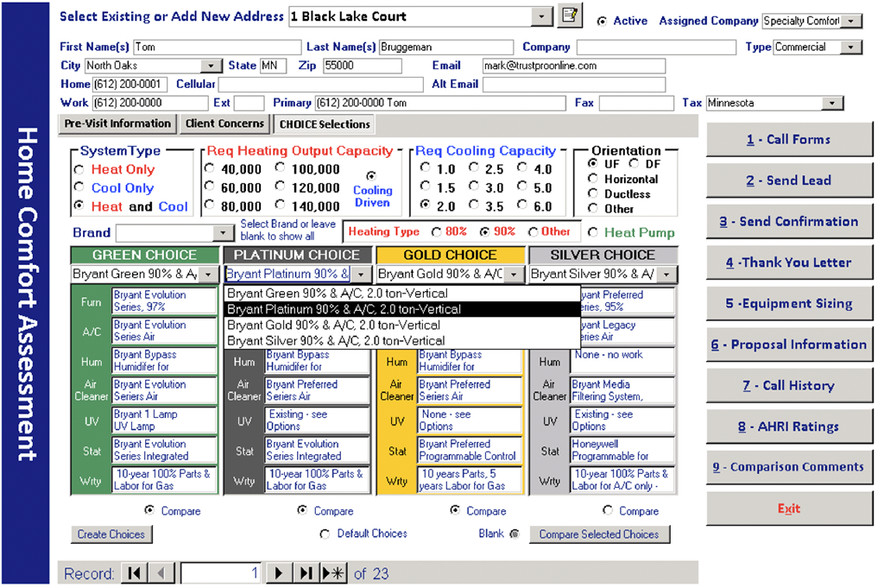
Task: Open 8 - AHRI Ratings
Action: [x=789, y=427]
